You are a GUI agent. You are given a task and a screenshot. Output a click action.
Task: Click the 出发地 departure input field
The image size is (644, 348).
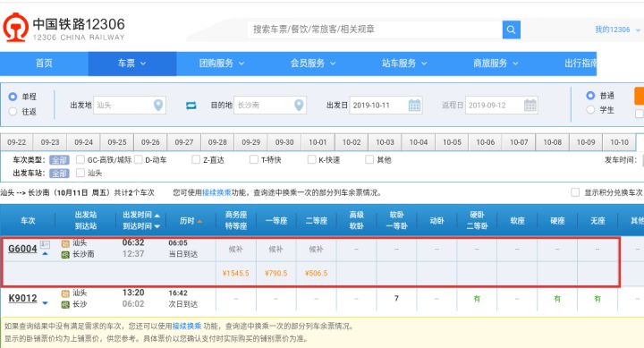130,106
